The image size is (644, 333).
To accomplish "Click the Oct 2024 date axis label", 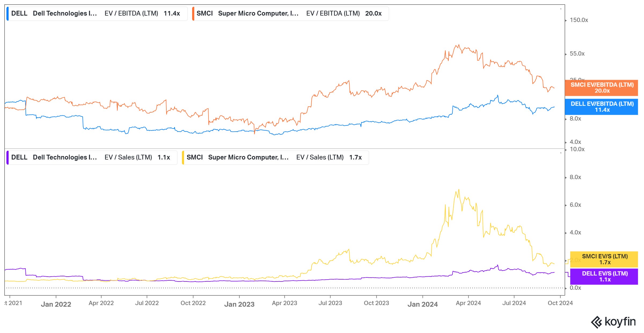I will click(x=560, y=303).
